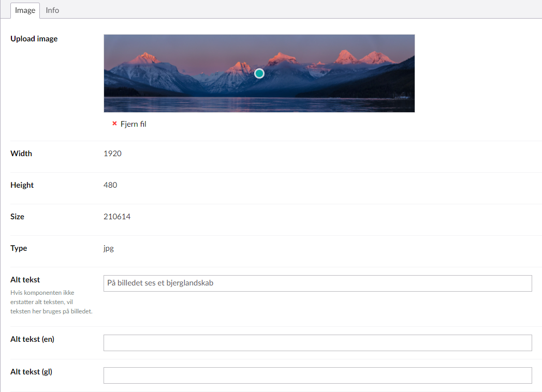Click the 'Type' property label
The height and width of the screenshot is (392, 542).
pyautogui.click(x=19, y=248)
